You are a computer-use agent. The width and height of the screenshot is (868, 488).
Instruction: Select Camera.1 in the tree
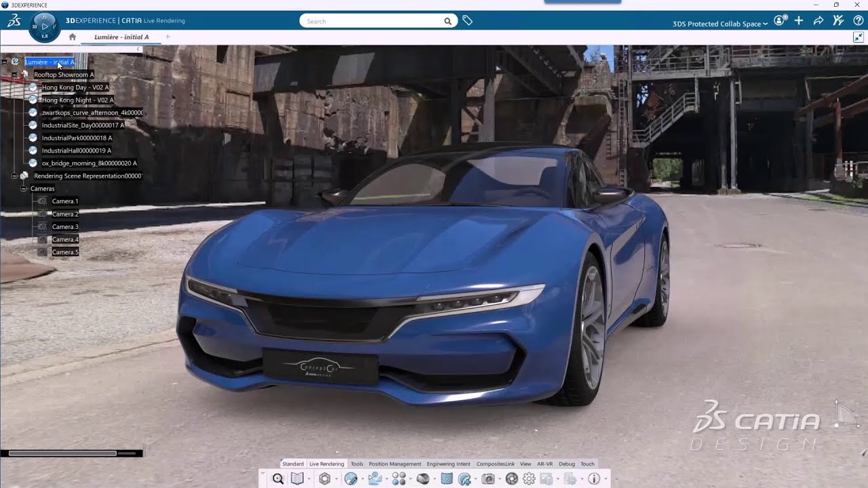point(65,201)
